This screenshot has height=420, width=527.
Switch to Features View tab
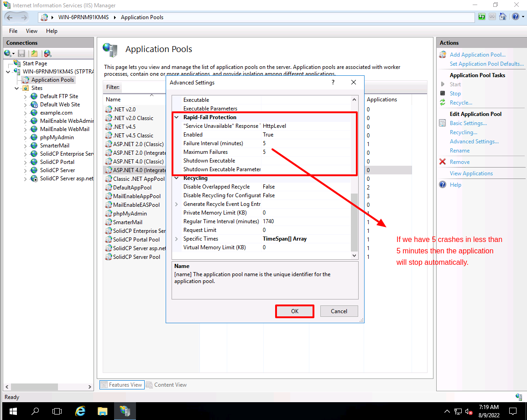point(122,385)
